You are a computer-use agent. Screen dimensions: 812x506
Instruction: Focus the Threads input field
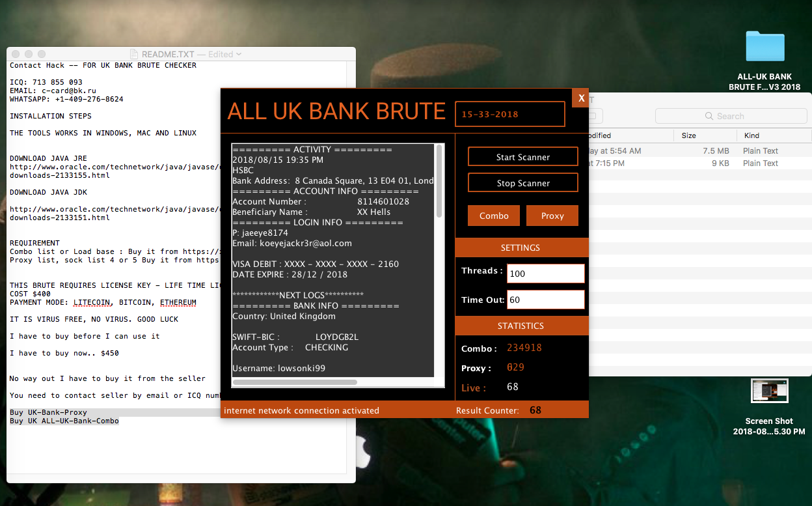point(546,274)
